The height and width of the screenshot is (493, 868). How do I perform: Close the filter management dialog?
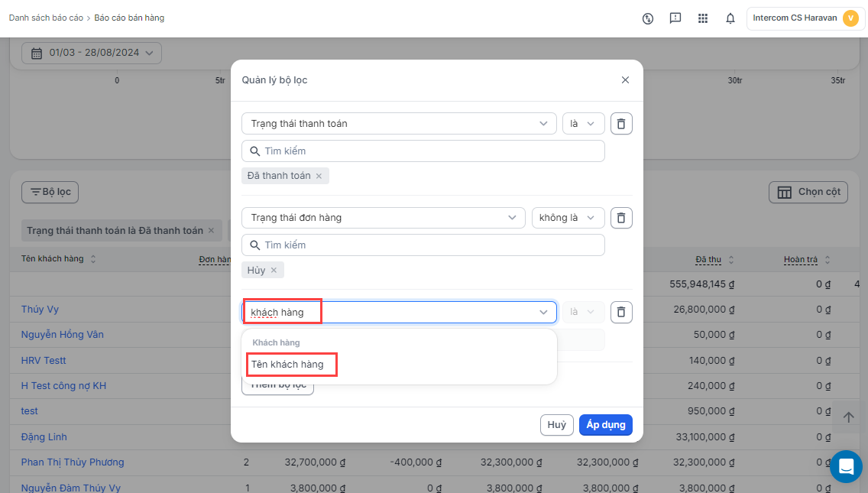(625, 80)
